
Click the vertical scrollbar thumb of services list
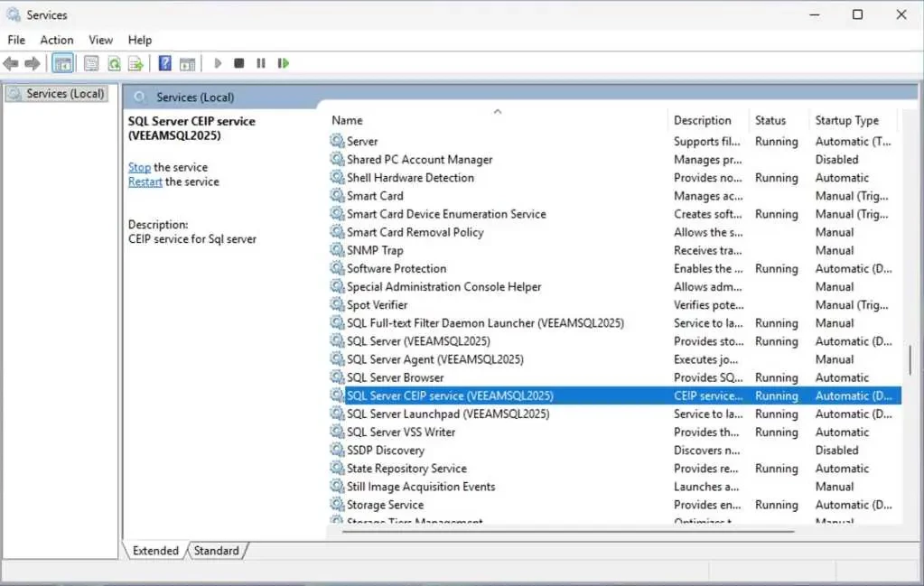910,359
